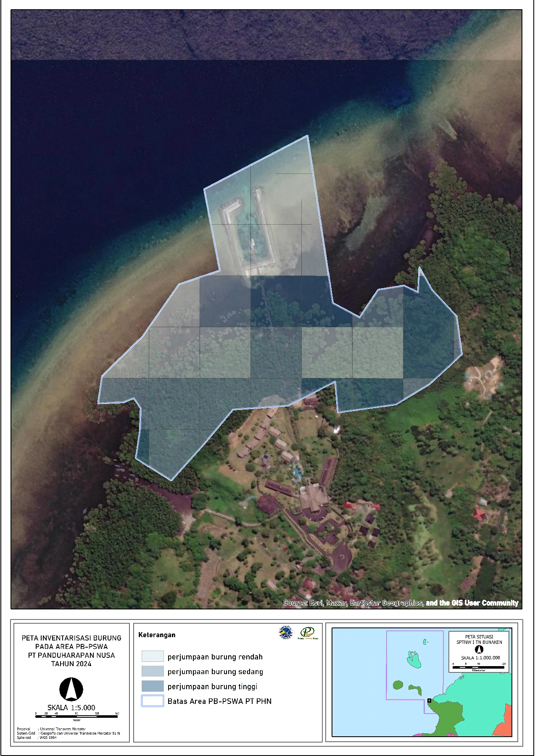Click the inset map kilometer scale bar

[479, 667]
